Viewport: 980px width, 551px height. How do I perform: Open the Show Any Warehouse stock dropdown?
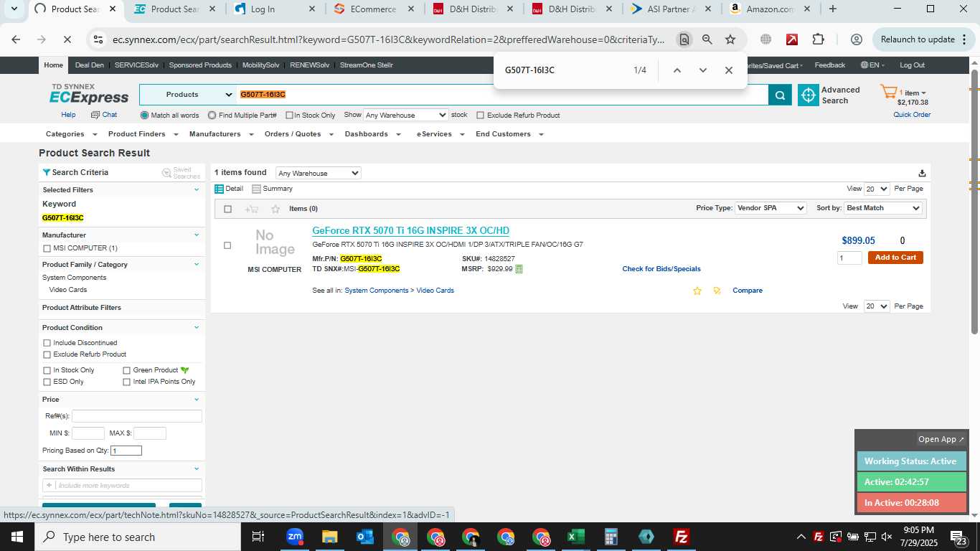pos(406,115)
